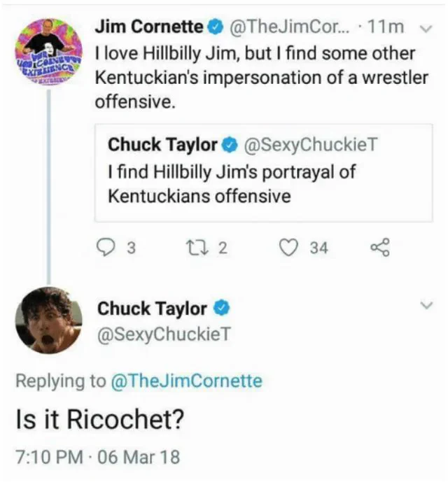The height and width of the screenshot is (487, 448).
Task: Like the tweet with 34 likes
Action: 288,248
